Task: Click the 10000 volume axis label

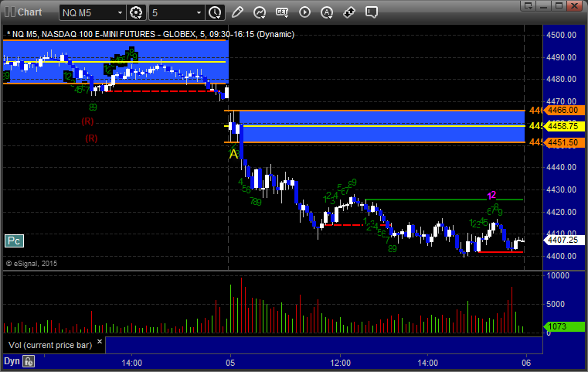Action: [x=558, y=275]
